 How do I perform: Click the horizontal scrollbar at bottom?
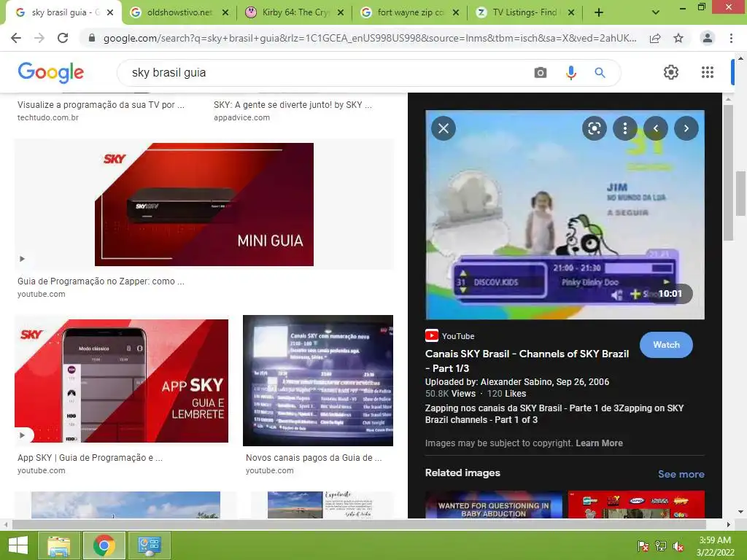(359, 524)
